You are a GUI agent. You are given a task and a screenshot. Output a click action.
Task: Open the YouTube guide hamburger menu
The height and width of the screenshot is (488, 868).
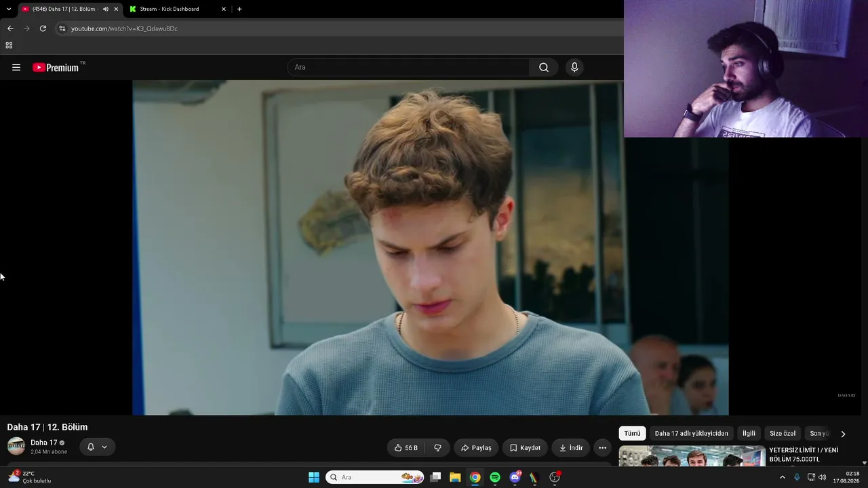16,67
